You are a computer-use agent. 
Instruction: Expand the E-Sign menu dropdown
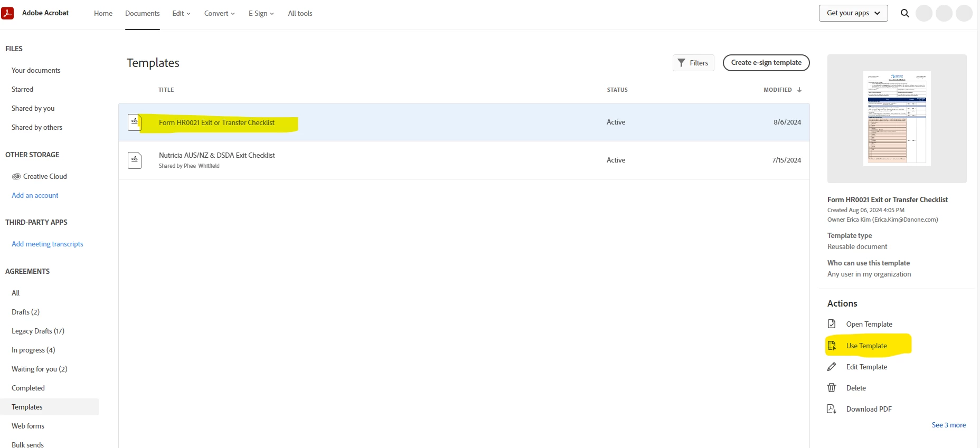tap(261, 13)
